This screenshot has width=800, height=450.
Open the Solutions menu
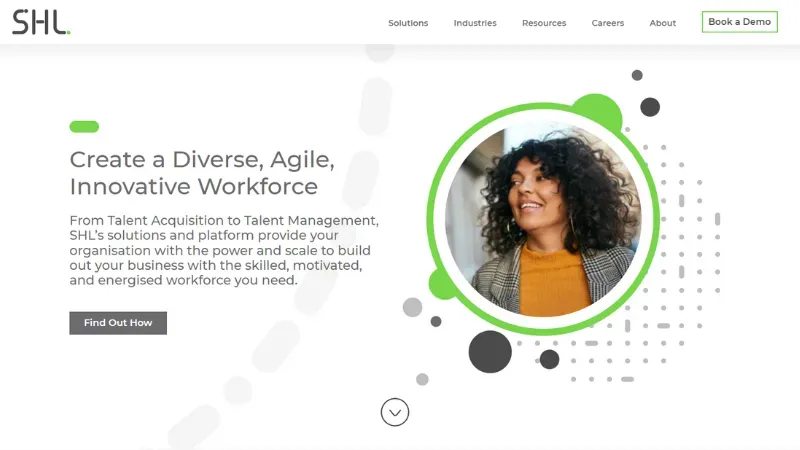click(x=408, y=23)
